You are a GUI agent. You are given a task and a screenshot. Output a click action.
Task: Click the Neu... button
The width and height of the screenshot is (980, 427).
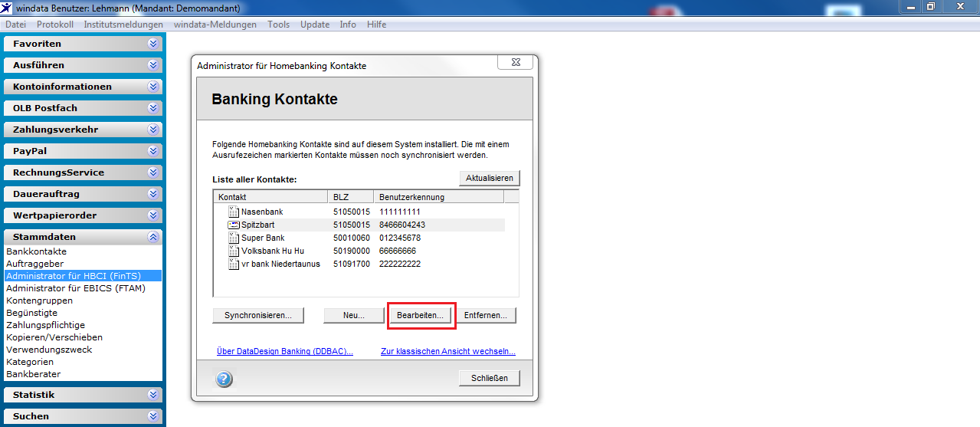click(x=353, y=315)
